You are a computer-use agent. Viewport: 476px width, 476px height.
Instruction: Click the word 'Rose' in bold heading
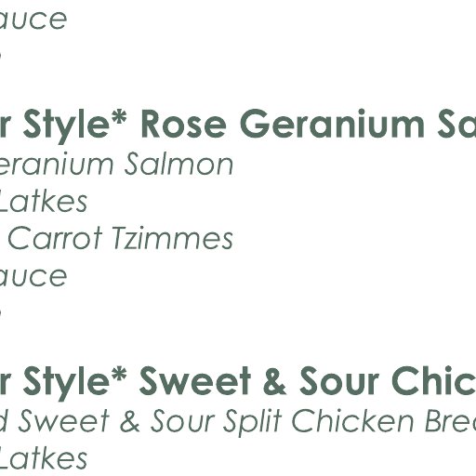(x=183, y=125)
